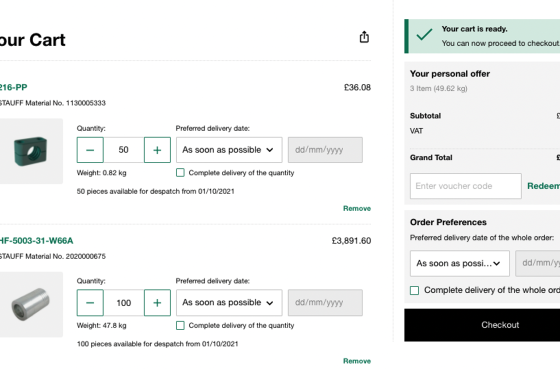560x373 pixels.
Task: Click Redeem voucher link
Action: pos(544,186)
